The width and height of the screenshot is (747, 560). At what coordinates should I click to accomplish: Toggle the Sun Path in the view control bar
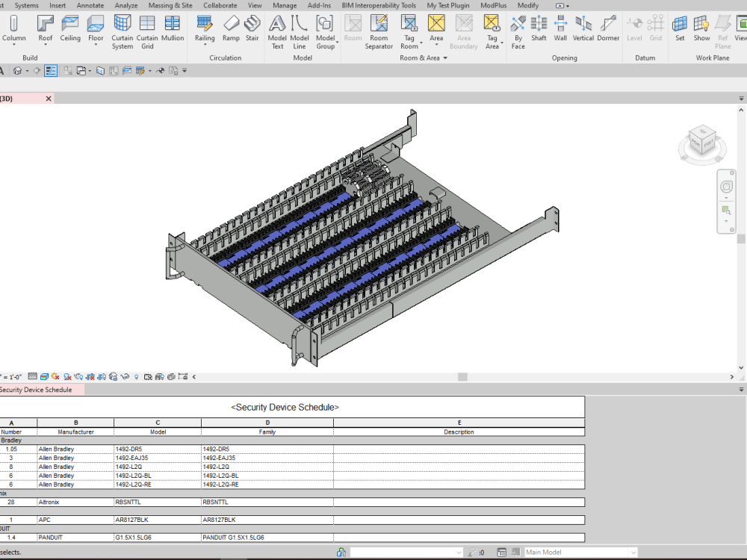[x=55, y=376]
